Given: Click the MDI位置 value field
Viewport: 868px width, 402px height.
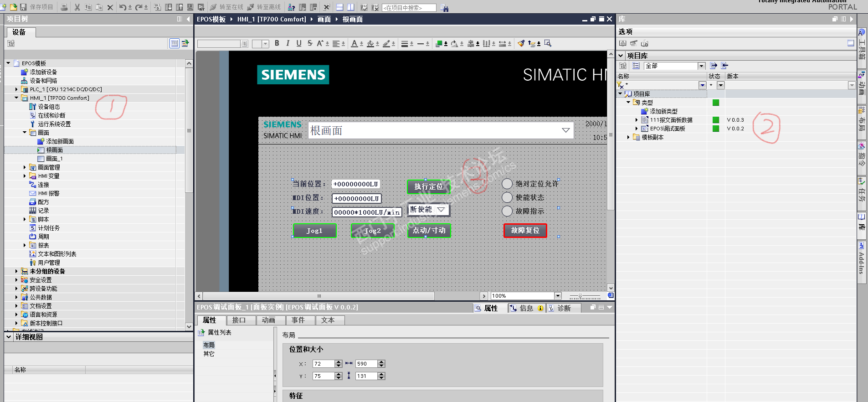Looking at the screenshot, I should tap(356, 199).
